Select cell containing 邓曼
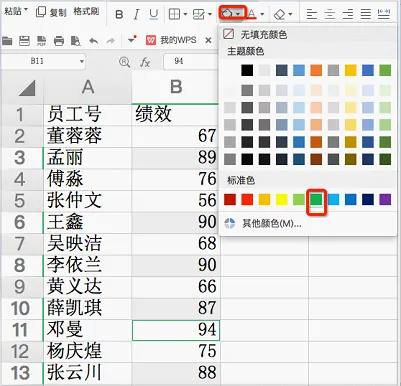This screenshot has height=386, width=401. click(x=88, y=330)
